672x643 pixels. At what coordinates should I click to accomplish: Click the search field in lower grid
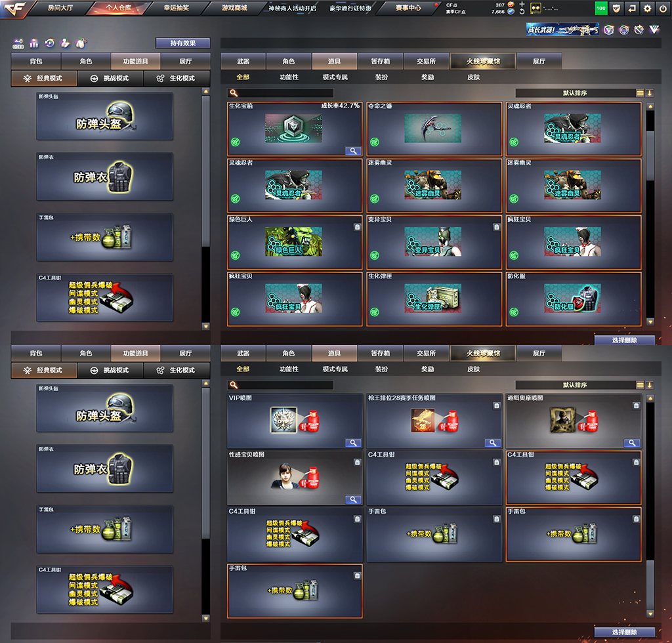coord(281,385)
